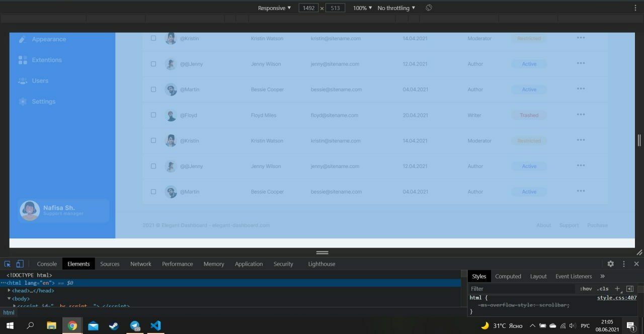Rotate the viewport with the rotate icon
Screen dimensions: 644x334
(x=429, y=8)
